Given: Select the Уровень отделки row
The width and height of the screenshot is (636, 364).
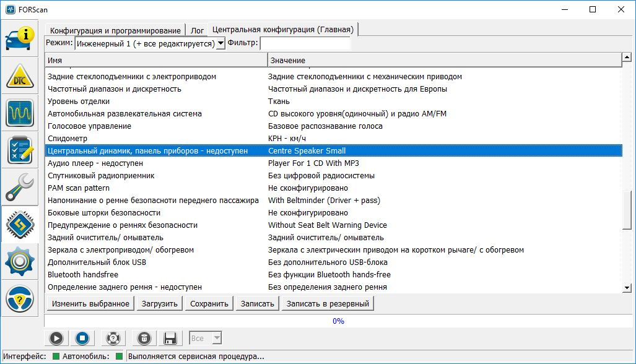Looking at the screenshot, I should [333, 102].
